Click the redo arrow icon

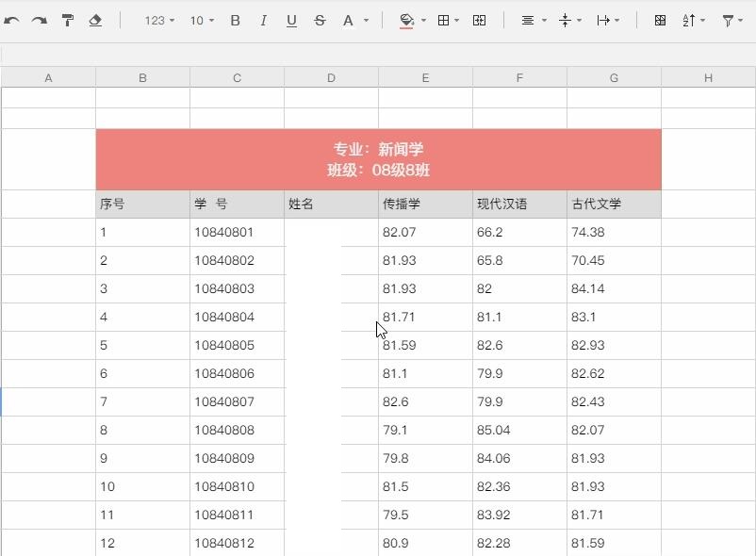point(40,20)
